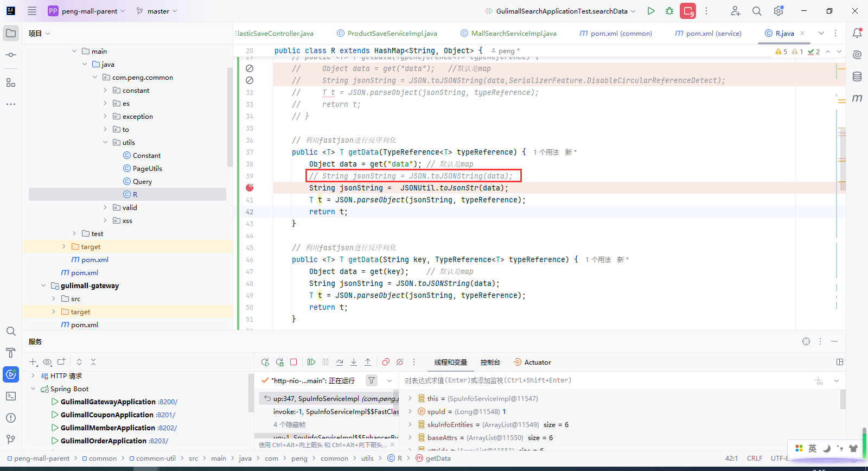Click Step Over in debugger toolbar

[340, 362]
